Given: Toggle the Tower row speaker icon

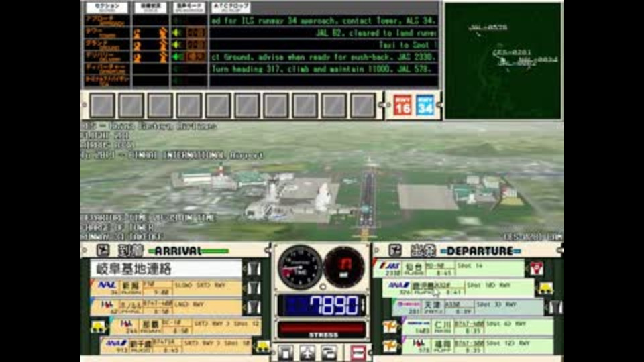Looking at the screenshot, I should [177, 33].
